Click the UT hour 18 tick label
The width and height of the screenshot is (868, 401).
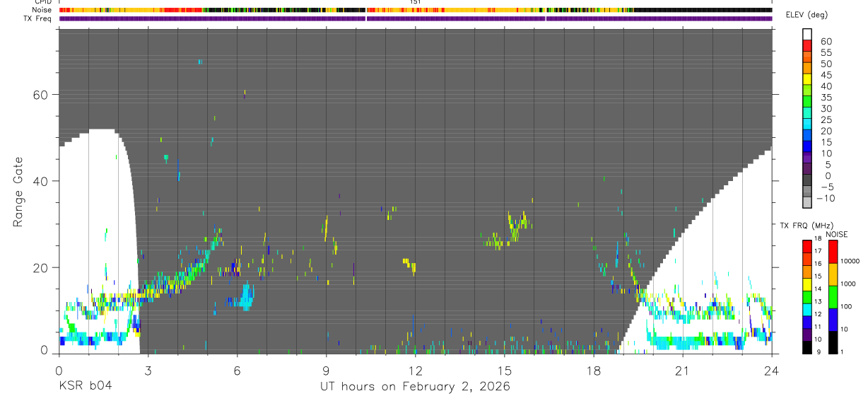point(594,370)
